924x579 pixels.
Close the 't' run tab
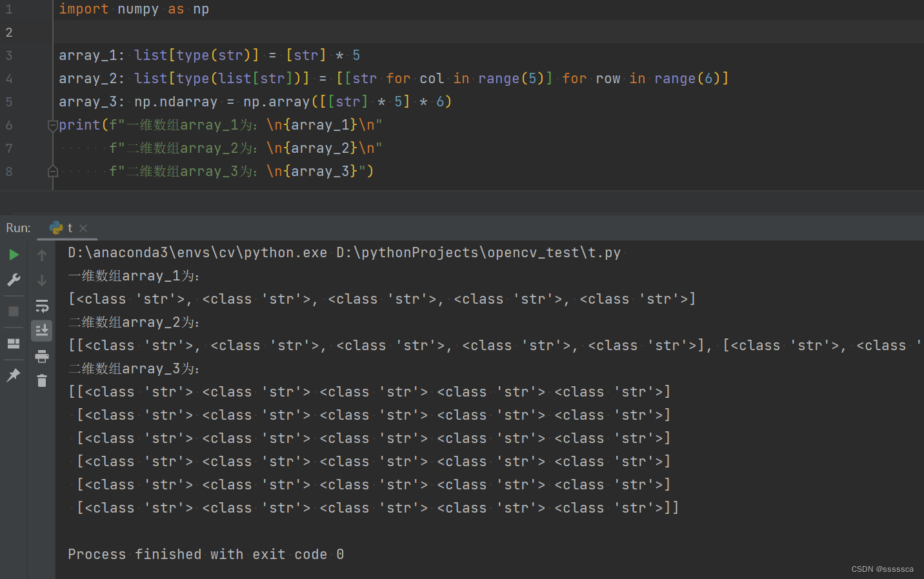click(83, 228)
